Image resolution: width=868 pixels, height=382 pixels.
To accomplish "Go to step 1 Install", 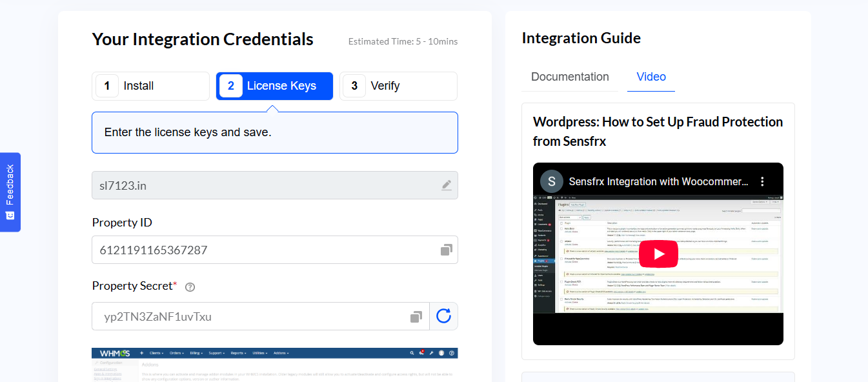I will click(150, 86).
